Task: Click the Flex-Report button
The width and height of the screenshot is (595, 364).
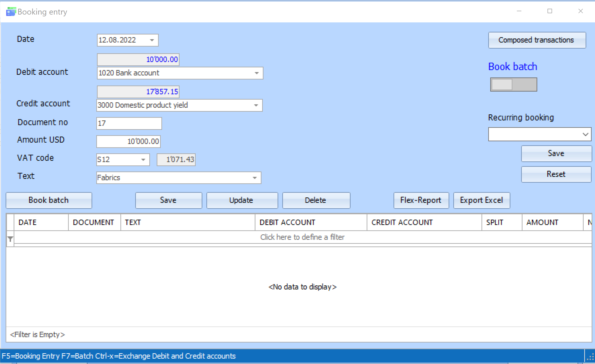Action: [x=421, y=200]
